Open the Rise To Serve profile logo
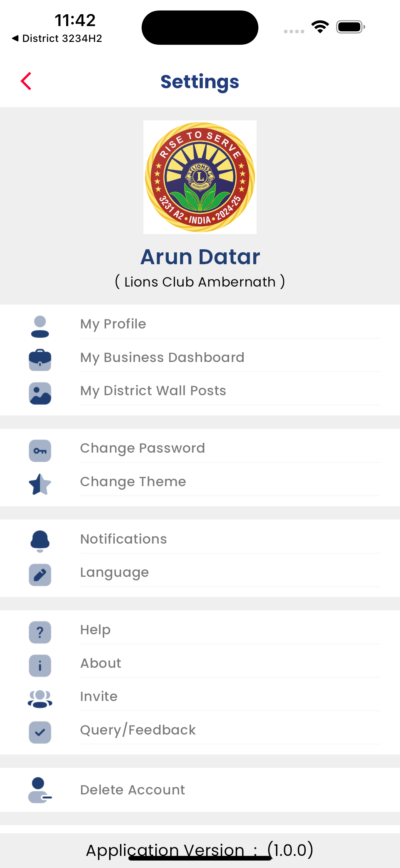This screenshot has width=400, height=868. point(200,177)
